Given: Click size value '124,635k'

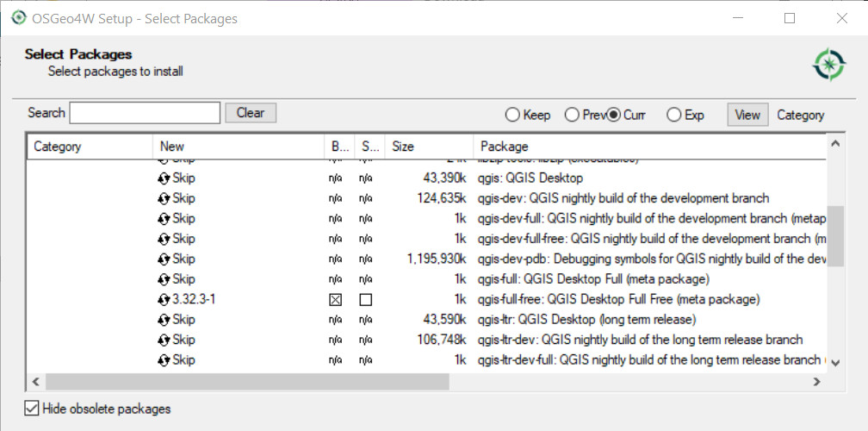Looking at the screenshot, I should coord(442,198).
